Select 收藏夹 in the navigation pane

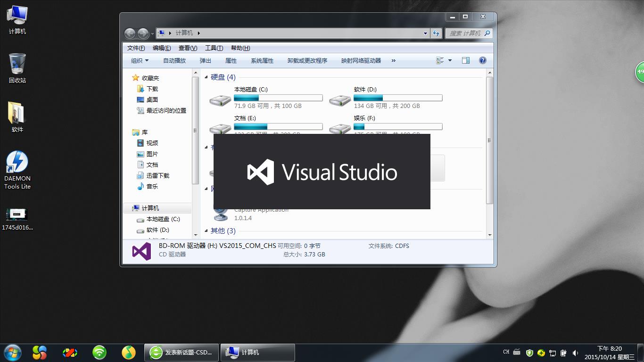[145, 78]
